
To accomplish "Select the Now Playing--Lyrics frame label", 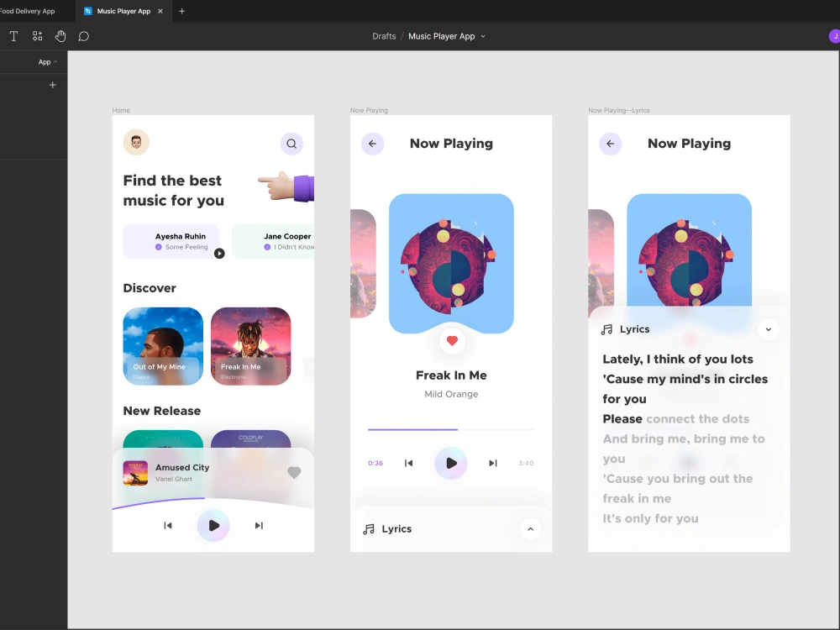I will 619,110.
